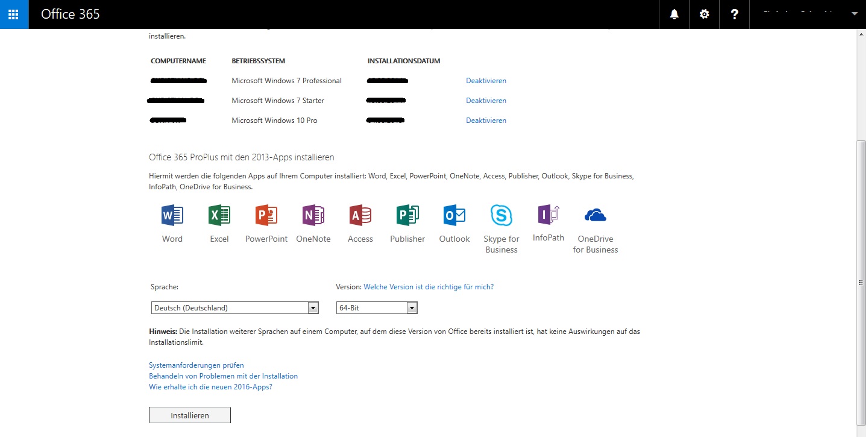Click the Publisher label under its icon
Screen dimensions: 868x437
(x=407, y=239)
